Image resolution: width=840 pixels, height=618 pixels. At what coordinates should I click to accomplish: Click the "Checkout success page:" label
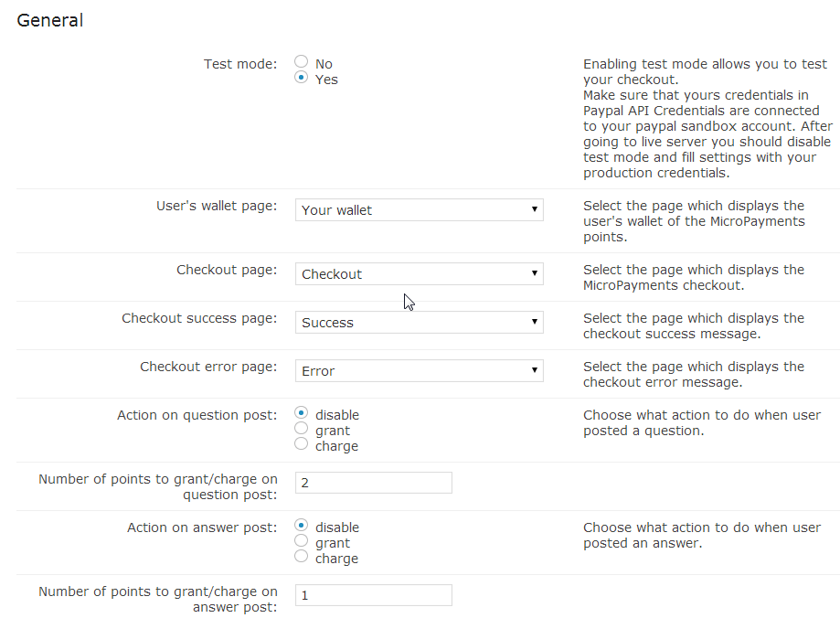199,318
